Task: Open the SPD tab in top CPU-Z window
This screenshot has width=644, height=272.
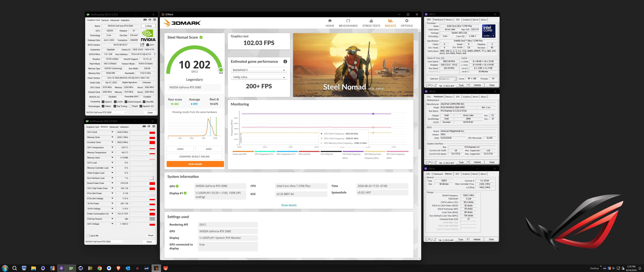Action: 457,20
